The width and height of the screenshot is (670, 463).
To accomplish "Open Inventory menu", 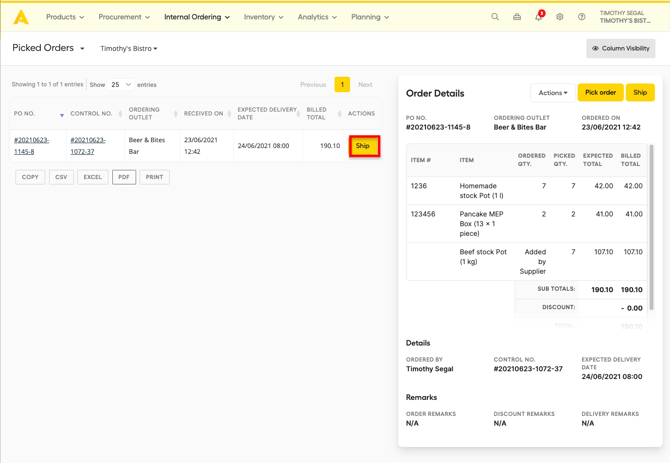I will tap(263, 17).
